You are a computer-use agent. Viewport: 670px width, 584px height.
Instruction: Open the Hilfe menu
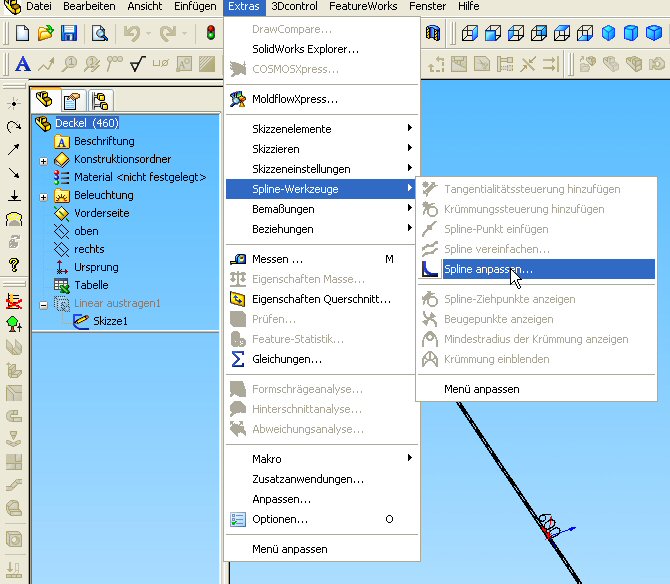click(x=468, y=6)
